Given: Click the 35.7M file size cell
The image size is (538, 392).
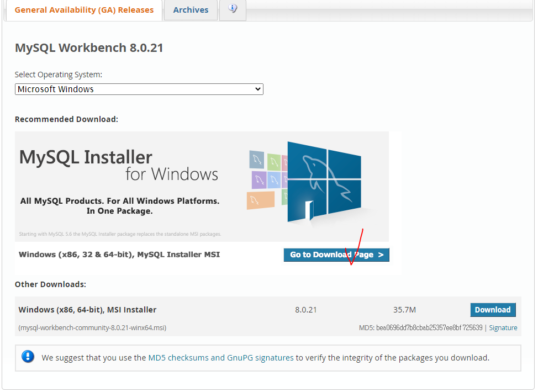Looking at the screenshot, I should (404, 310).
